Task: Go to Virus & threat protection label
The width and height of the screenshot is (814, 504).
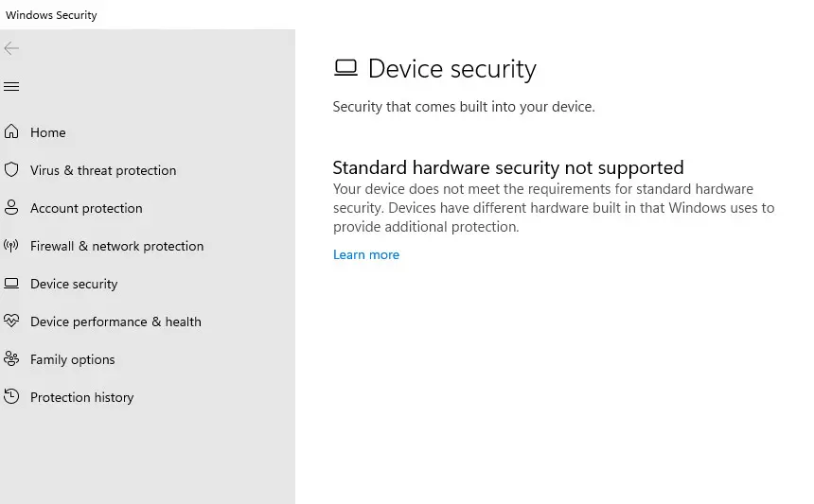Action: coord(103,170)
